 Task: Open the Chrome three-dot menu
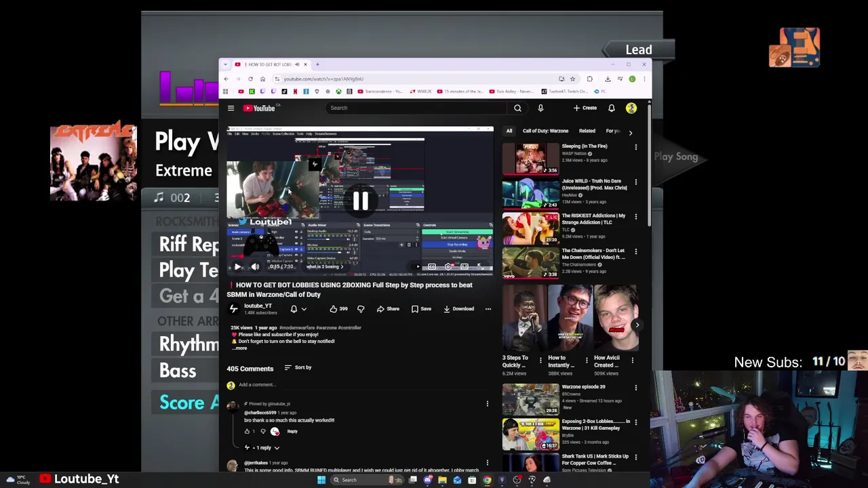[644, 79]
